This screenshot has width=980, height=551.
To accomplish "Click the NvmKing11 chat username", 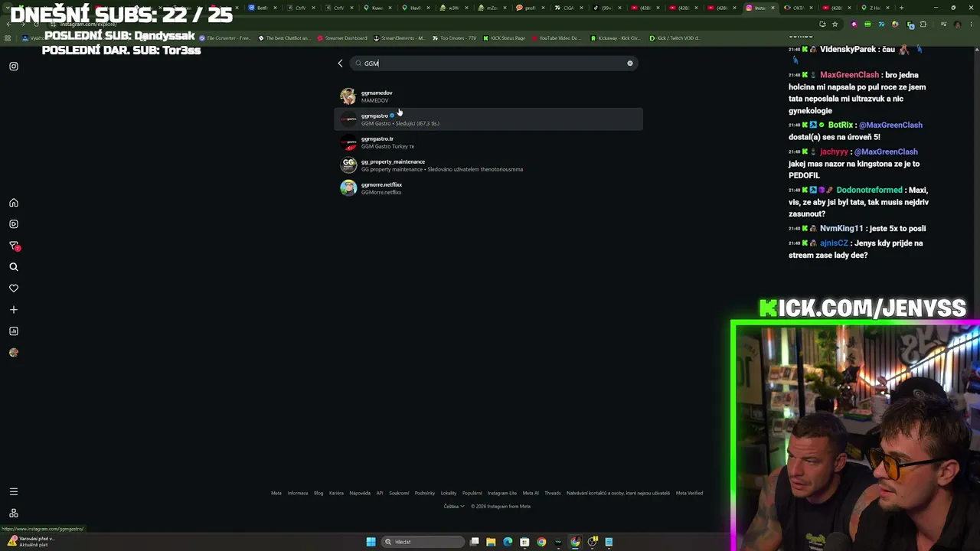I will click(841, 229).
